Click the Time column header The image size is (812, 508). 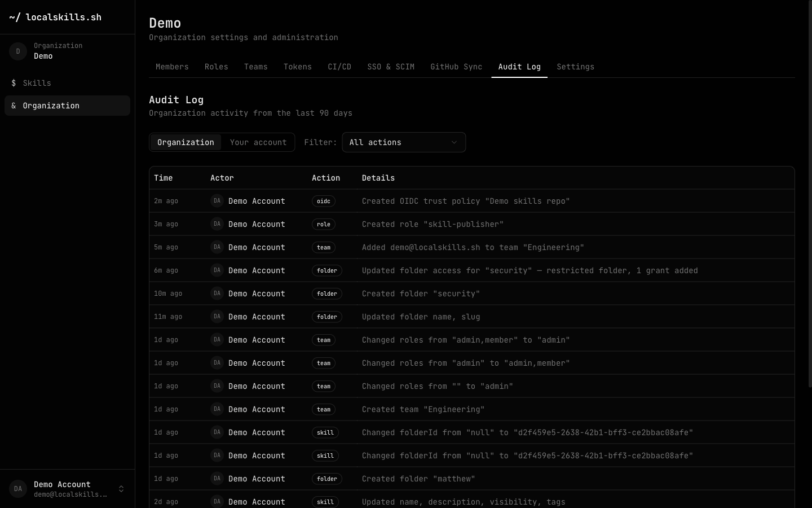pos(164,178)
